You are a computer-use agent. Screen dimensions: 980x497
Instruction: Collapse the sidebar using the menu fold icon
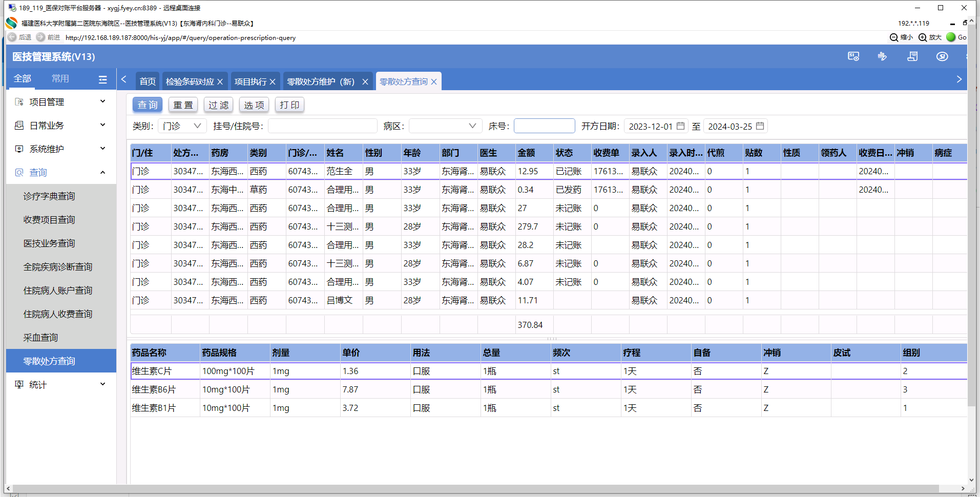pyautogui.click(x=102, y=79)
